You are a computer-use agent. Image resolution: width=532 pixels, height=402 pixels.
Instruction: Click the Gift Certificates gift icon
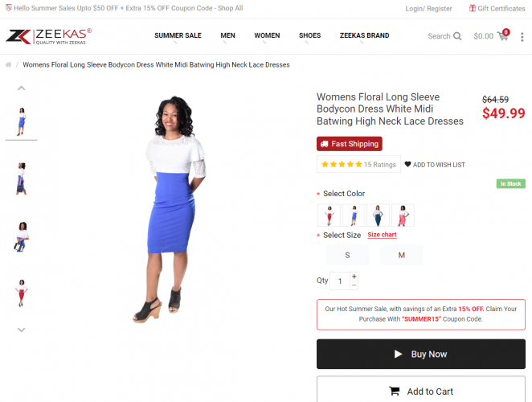click(473, 8)
